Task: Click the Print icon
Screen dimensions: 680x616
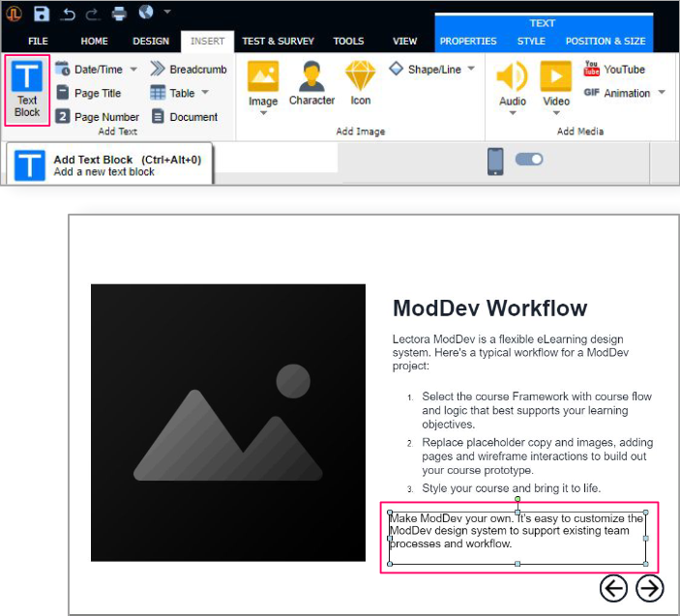Action: [119, 14]
